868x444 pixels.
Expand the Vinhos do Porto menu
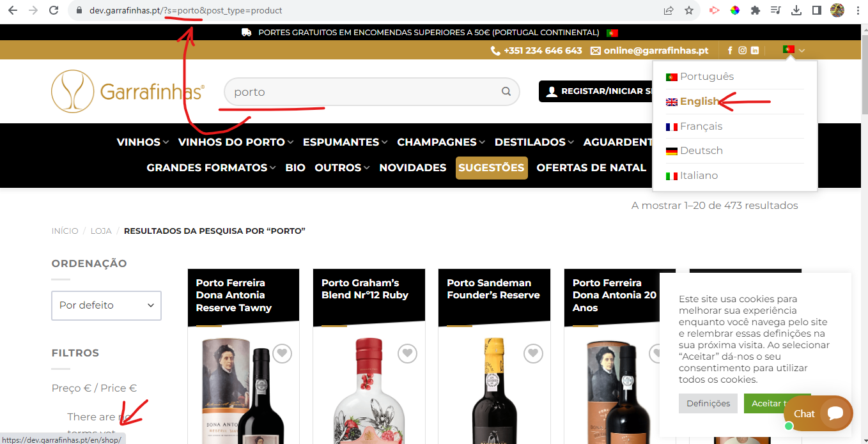pos(236,142)
